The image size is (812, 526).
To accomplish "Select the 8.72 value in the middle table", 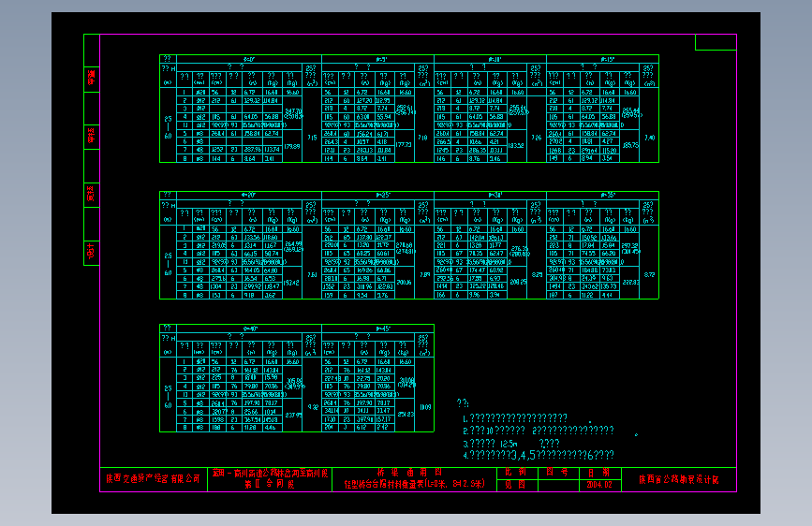I will point(649,275).
